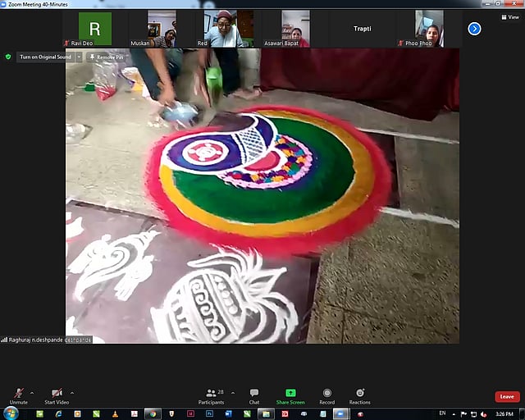Open the Original Sound dropdown arrow
This screenshot has height=420, width=525.
79,57
